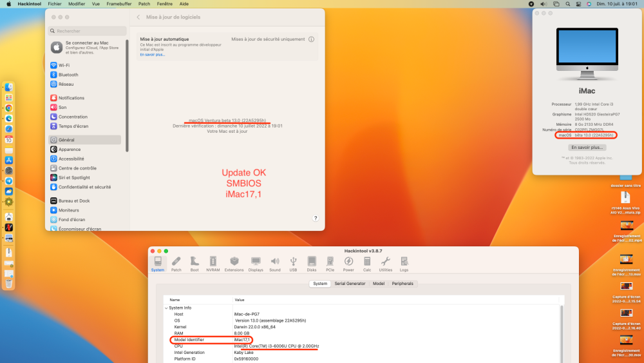The width and height of the screenshot is (644, 363).
Task: Select Wi-Fi in System Settings sidebar
Action: point(84,65)
